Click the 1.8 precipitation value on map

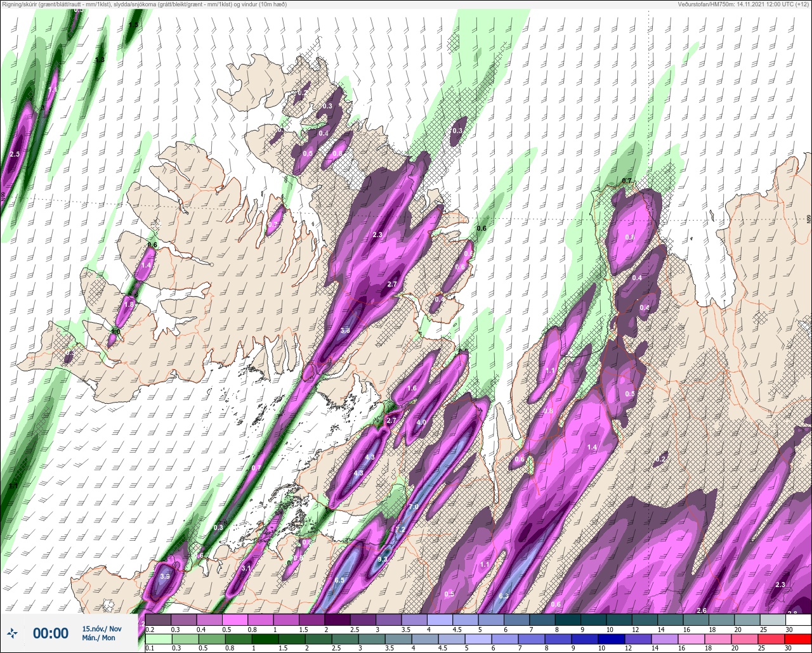pyautogui.click(x=129, y=305)
